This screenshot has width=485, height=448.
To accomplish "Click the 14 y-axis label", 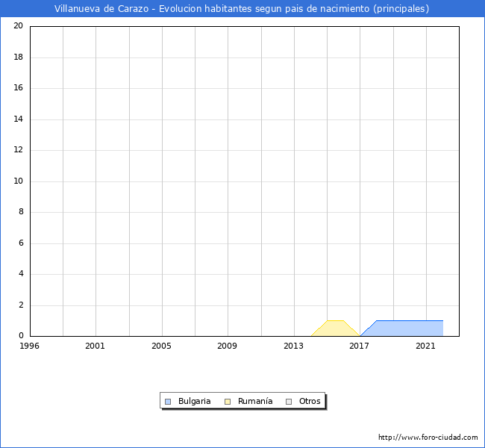I will [x=18, y=119].
